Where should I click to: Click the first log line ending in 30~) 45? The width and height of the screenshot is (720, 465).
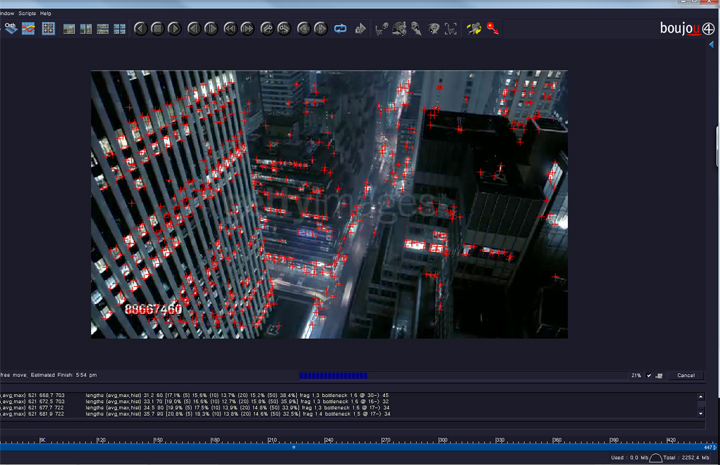tap(195, 395)
